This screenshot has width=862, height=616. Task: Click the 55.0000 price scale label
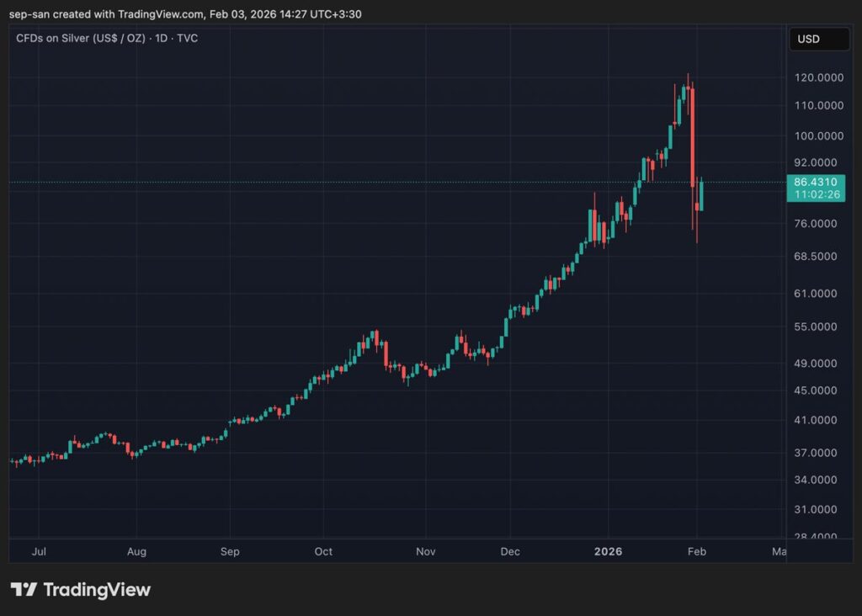coord(815,327)
